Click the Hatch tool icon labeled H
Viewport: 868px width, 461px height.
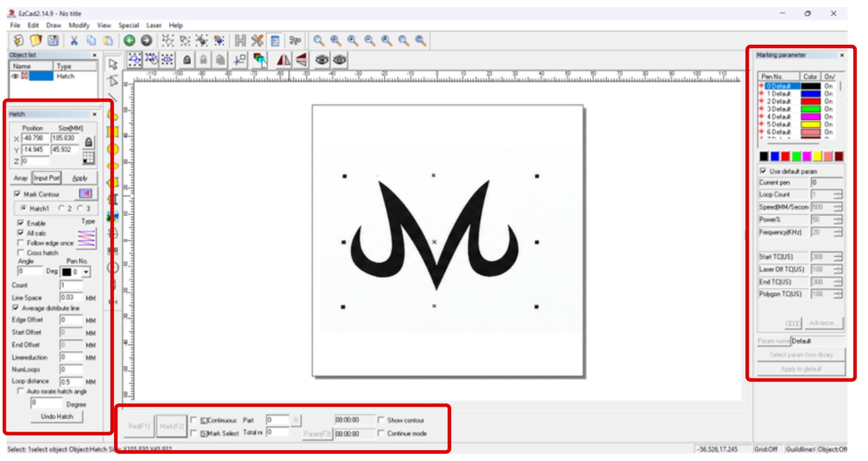tap(240, 41)
